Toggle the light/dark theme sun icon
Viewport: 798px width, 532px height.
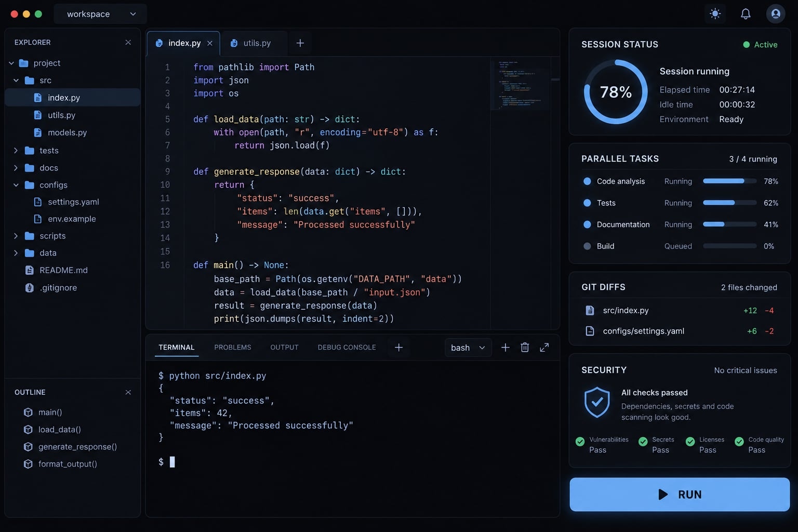click(715, 14)
